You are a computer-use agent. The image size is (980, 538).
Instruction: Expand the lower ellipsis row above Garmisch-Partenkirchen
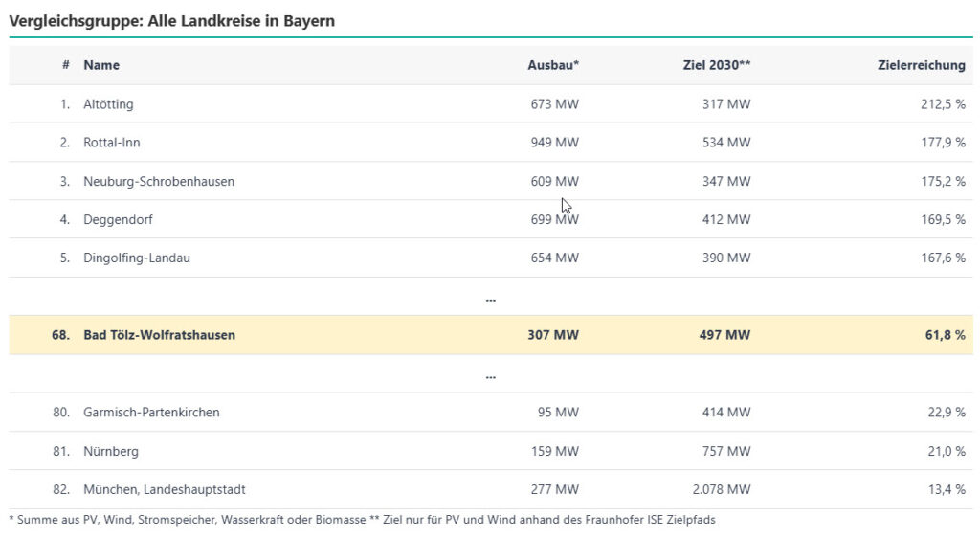[490, 376]
